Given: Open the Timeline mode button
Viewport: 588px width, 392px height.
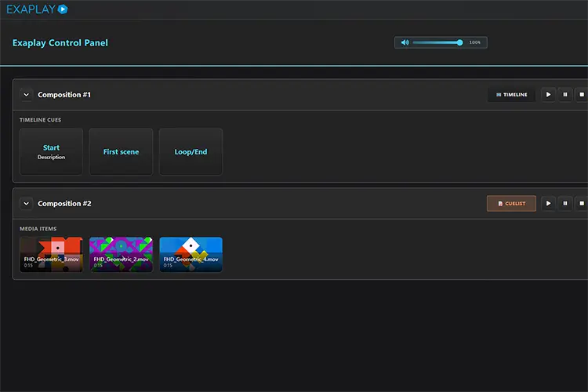Looking at the screenshot, I should point(511,95).
